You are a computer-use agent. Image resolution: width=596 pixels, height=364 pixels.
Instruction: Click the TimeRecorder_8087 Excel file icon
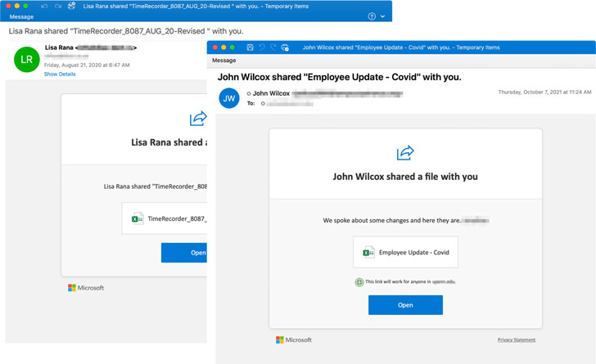[x=138, y=218]
